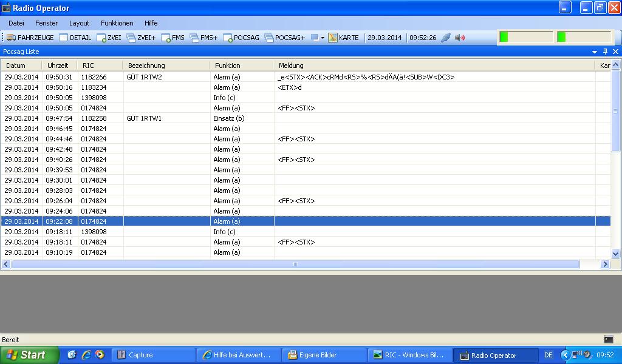Open the KARTE map view
Viewport: 622px width, 364px height.
[x=343, y=38]
